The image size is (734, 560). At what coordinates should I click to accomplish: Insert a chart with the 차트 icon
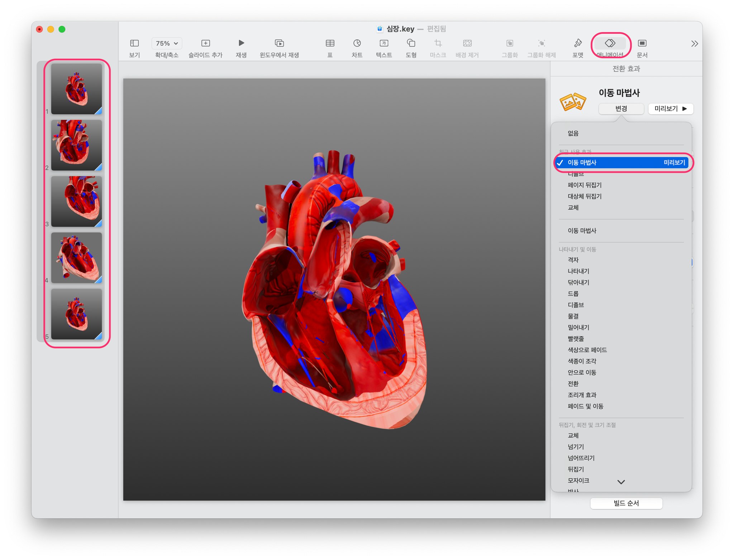[x=357, y=43]
